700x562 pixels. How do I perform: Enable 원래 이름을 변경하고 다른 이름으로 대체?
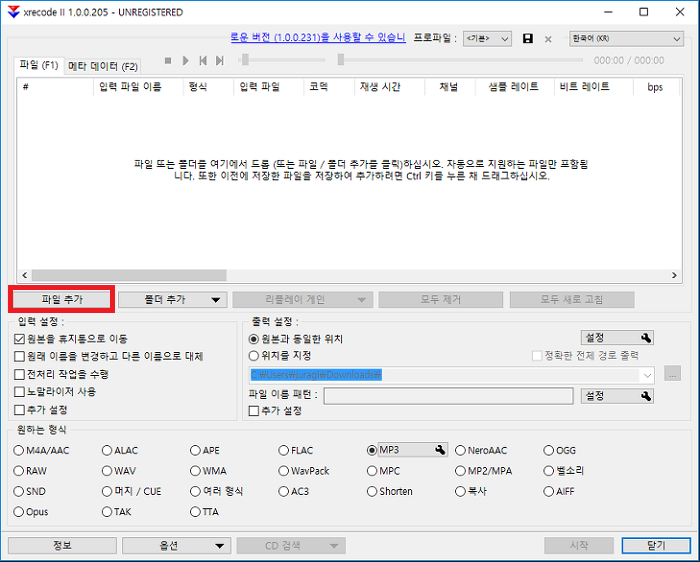19,356
